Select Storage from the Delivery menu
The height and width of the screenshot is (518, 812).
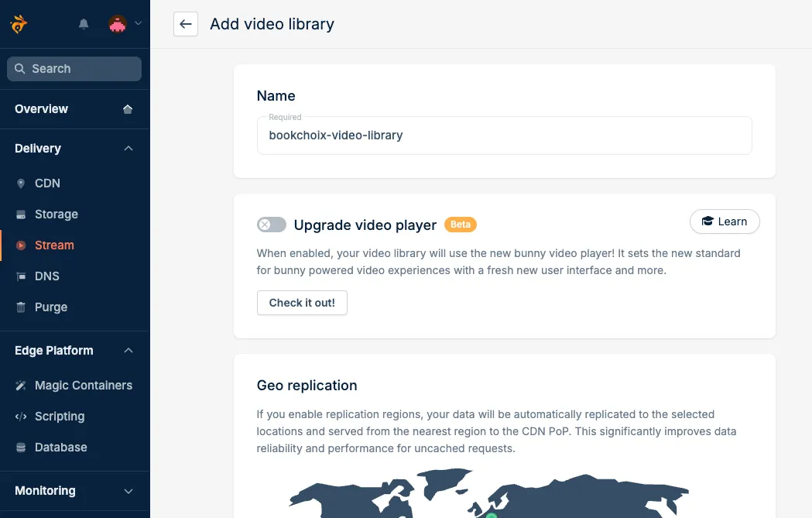tap(55, 214)
